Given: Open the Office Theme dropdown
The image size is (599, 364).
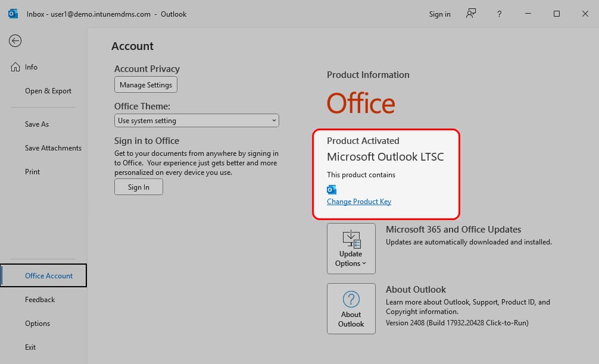Looking at the screenshot, I should click(x=196, y=121).
